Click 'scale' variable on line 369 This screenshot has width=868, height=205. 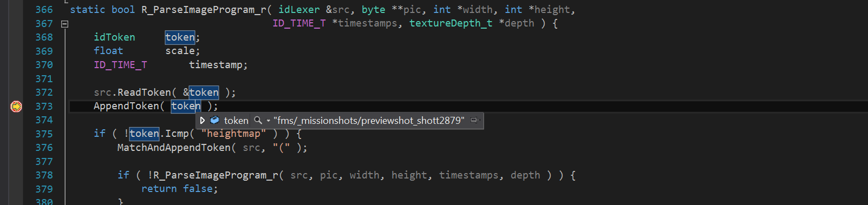180,51
